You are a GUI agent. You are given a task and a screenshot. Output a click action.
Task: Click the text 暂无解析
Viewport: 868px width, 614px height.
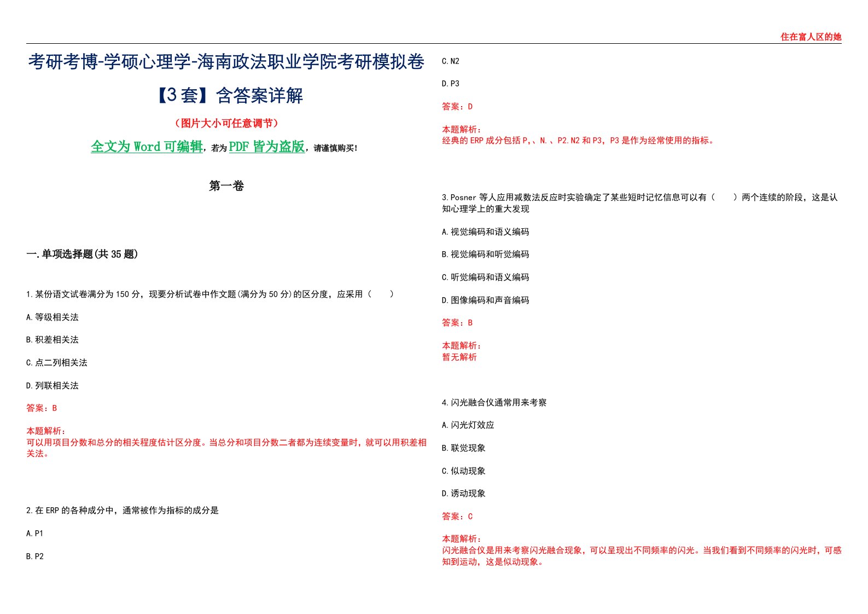[459, 357]
